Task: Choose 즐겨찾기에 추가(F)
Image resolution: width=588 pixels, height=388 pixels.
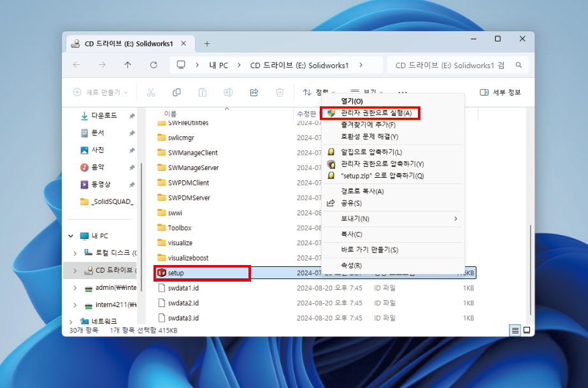Action: [392, 125]
